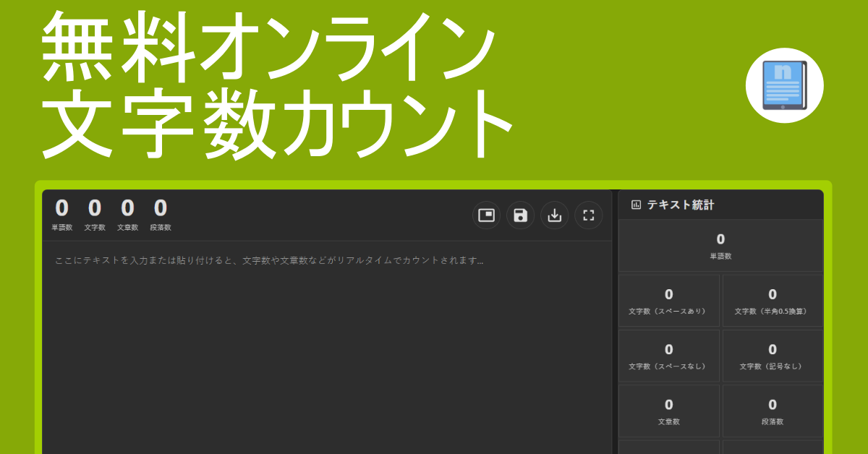
Task: Select the 文章数 counter in top bar
Action: [x=127, y=215]
